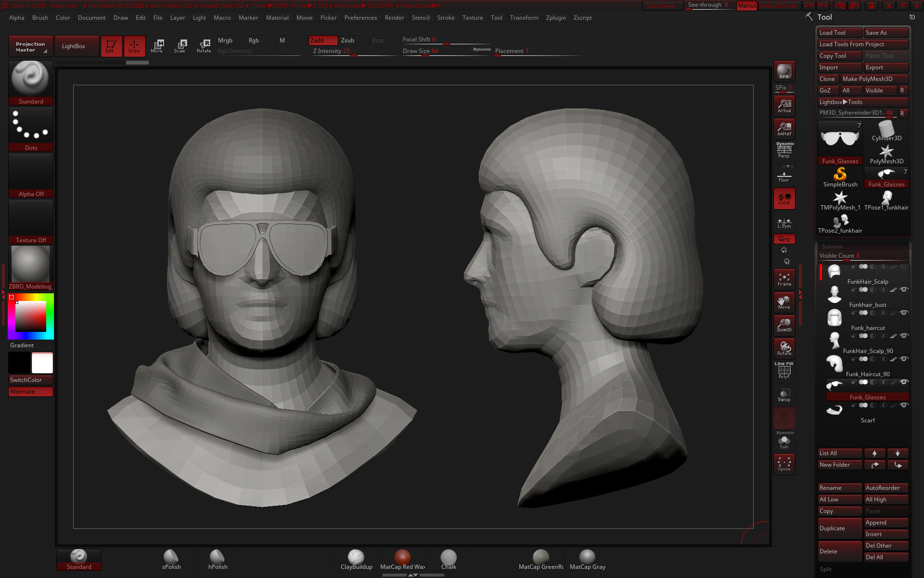Open the Stroke menu

tap(446, 18)
